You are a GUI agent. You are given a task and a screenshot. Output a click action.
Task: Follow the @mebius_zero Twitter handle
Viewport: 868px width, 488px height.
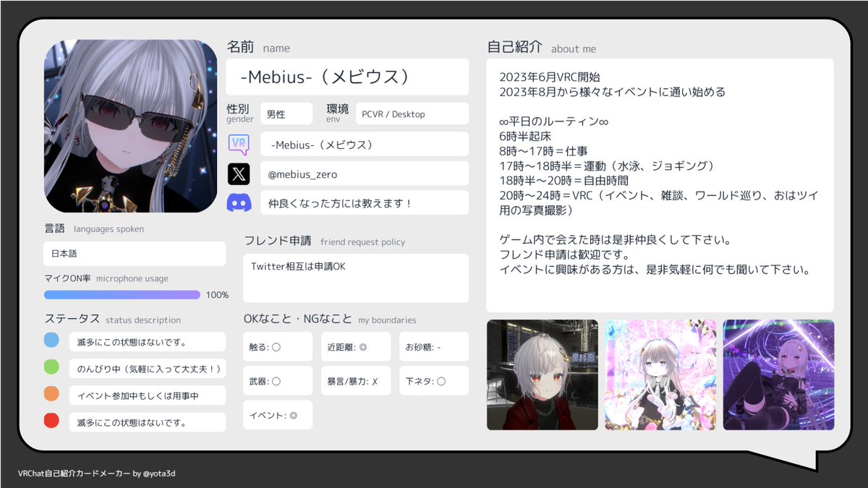click(x=365, y=173)
